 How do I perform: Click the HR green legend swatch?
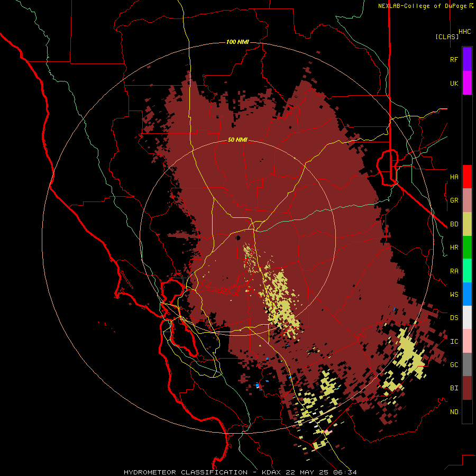[x=467, y=248]
